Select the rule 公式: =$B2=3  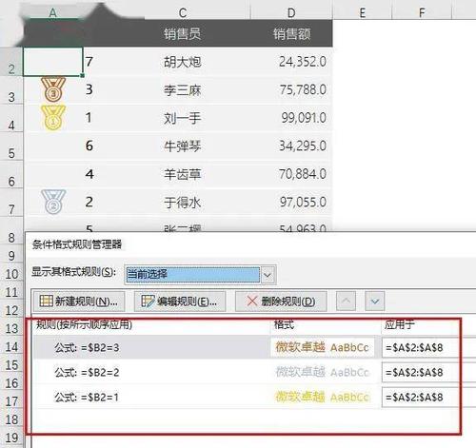click(x=151, y=347)
